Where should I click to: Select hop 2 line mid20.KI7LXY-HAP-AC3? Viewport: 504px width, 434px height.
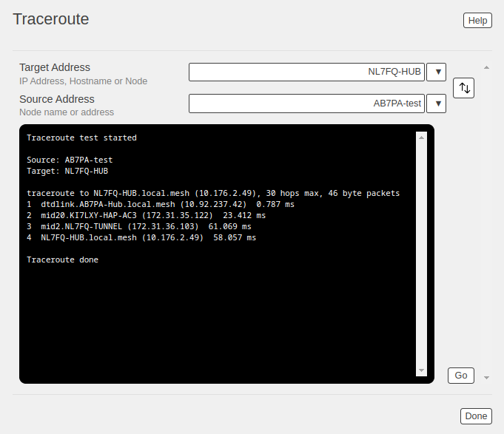pos(147,215)
